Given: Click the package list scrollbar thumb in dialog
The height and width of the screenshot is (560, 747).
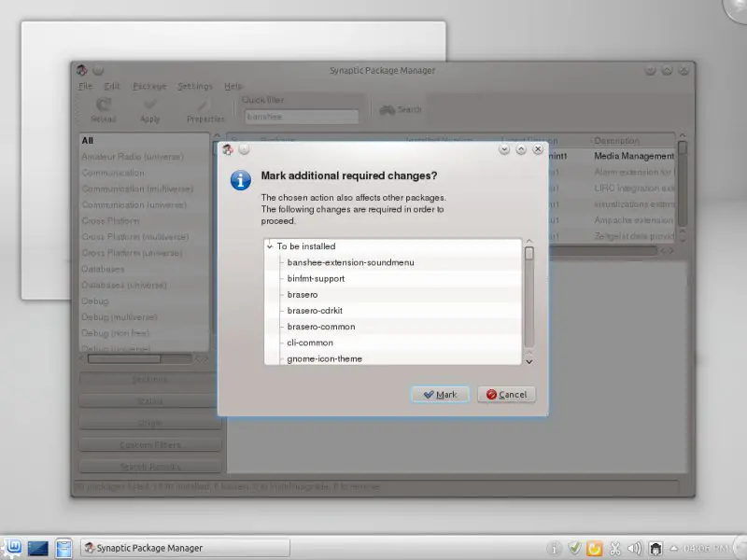Looking at the screenshot, I should click(529, 253).
